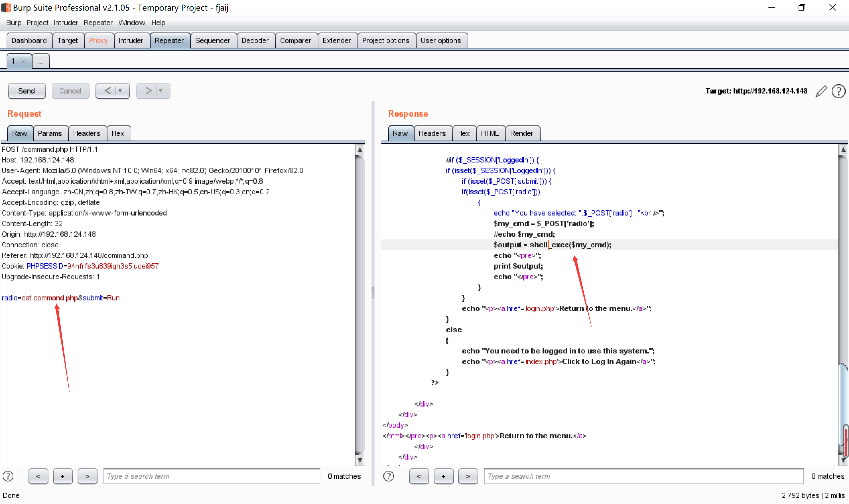The image size is (849, 504).
Task: Switch response view to HTML
Action: pos(490,134)
